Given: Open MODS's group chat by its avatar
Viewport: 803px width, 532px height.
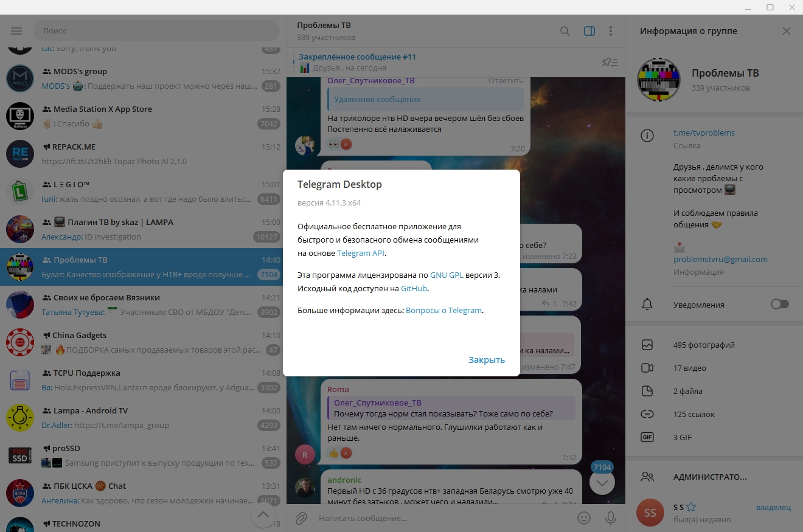Looking at the screenshot, I should 20,79.
